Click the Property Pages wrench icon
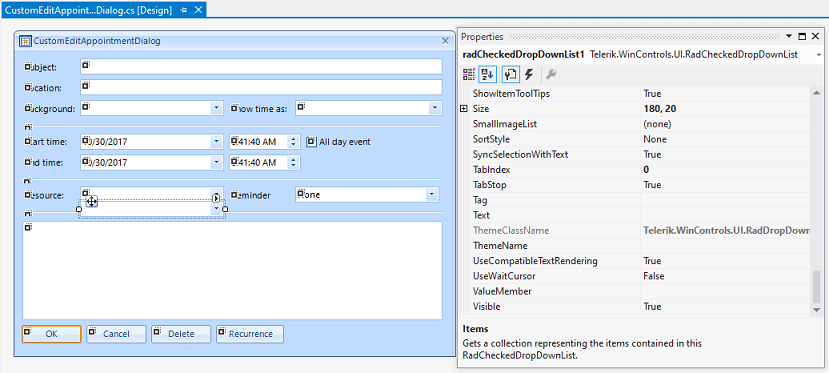The height and width of the screenshot is (373, 829). 551,74
